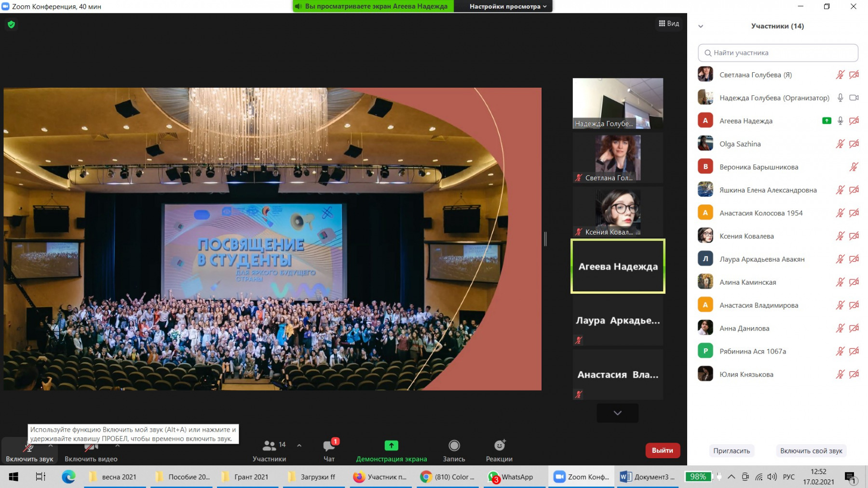Collapse the participants panel chevron
Screen dimensions: 868x488
701,26
